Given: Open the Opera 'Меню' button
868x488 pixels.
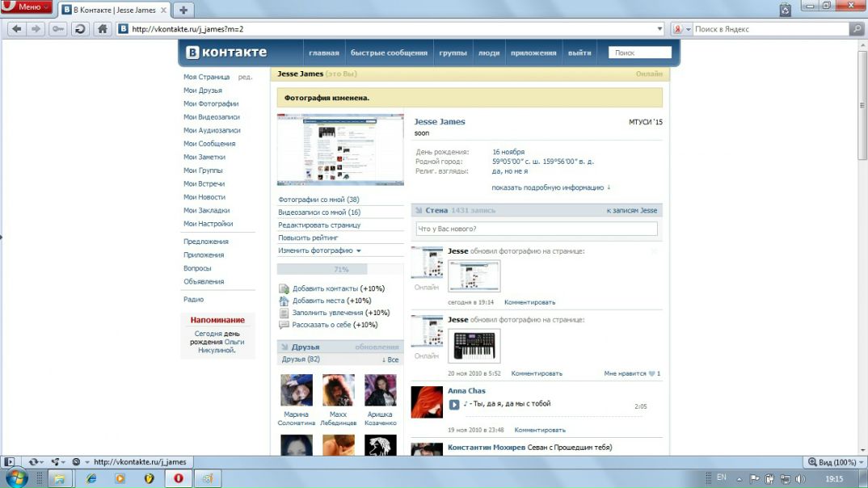Looking at the screenshot, I should click(26, 7).
